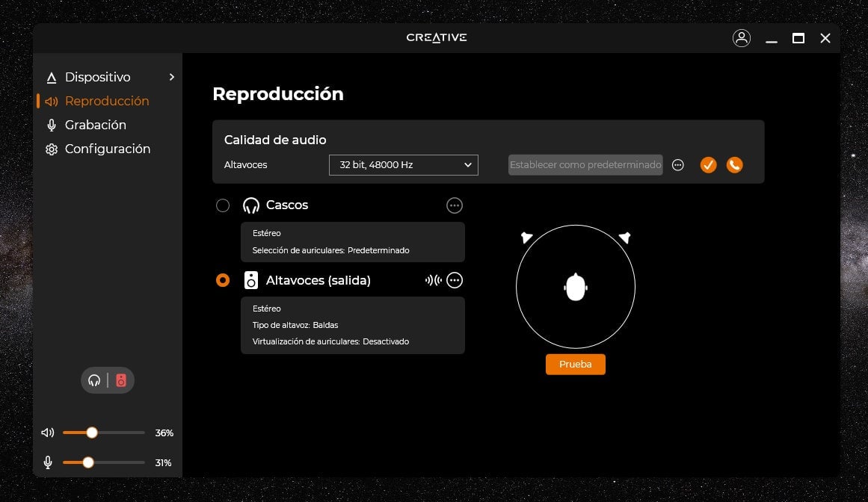The image size is (868, 502).
Task: Mute speaker volume via speaker icon
Action: click(x=48, y=433)
